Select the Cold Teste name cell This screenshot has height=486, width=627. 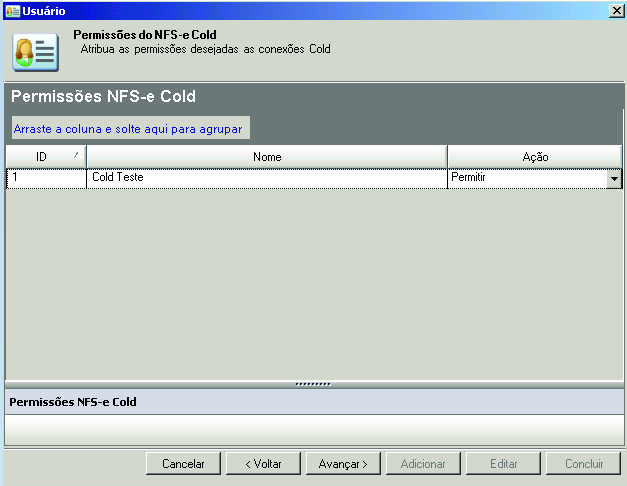pos(267,178)
